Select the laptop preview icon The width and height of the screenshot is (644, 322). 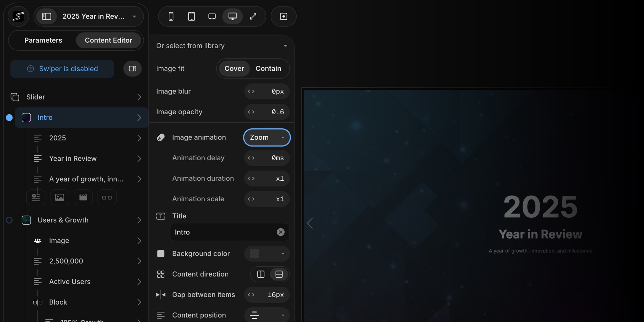tap(212, 16)
